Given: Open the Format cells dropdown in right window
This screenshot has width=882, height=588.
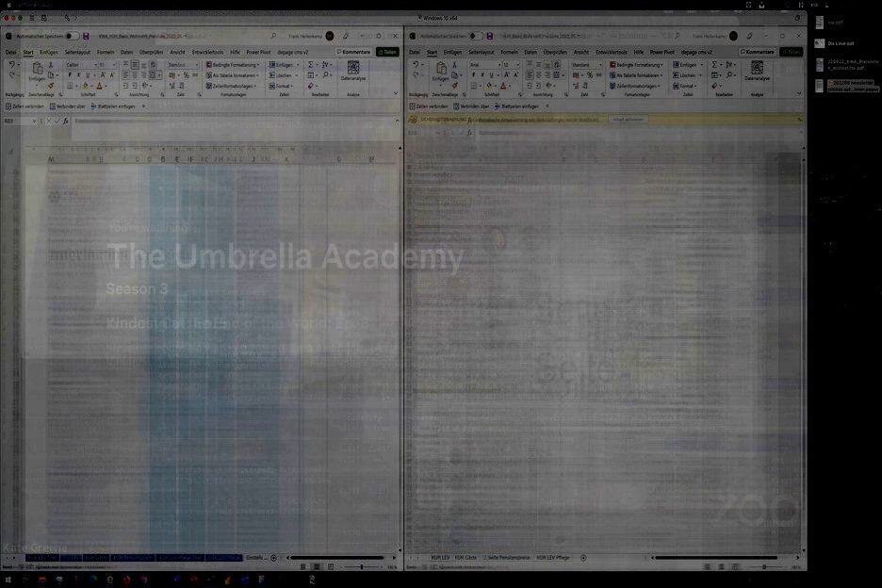Looking at the screenshot, I should point(685,86).
